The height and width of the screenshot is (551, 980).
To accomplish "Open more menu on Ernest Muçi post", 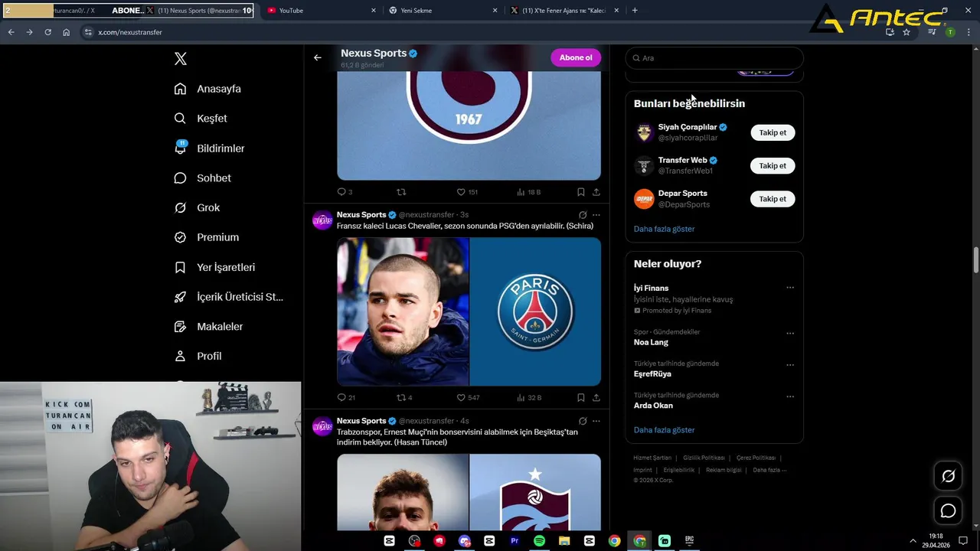I will (x=596, y=421).
